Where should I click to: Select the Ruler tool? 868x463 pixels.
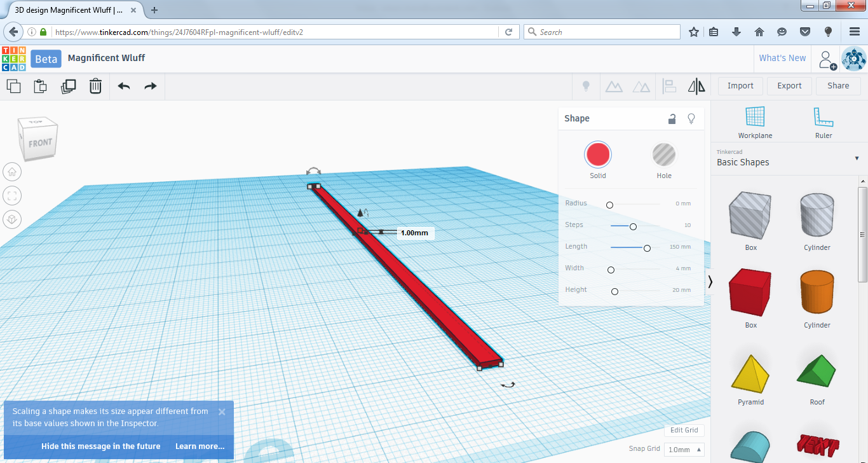(824, 122)
